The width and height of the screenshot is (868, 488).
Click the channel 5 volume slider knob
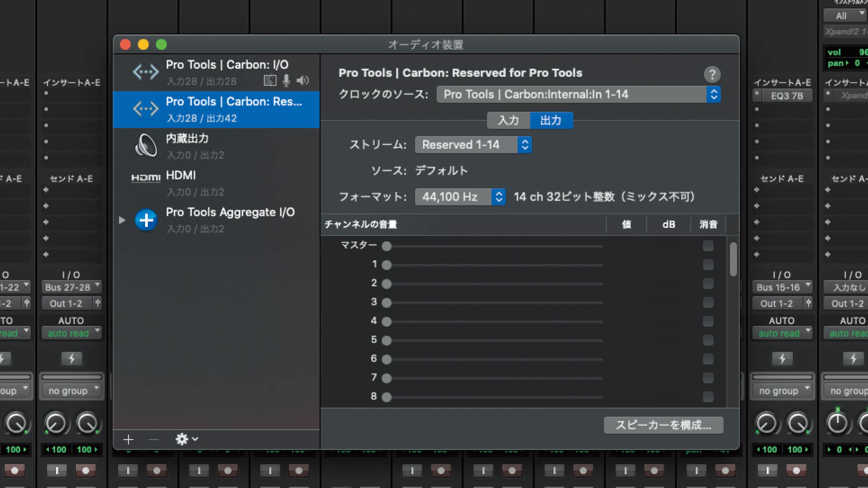(386, 341)
